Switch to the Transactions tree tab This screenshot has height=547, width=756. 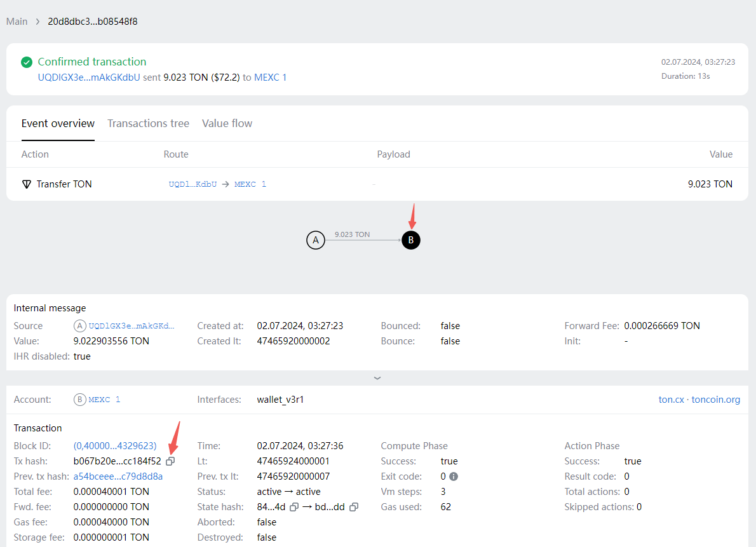click(x=148, y=123)
